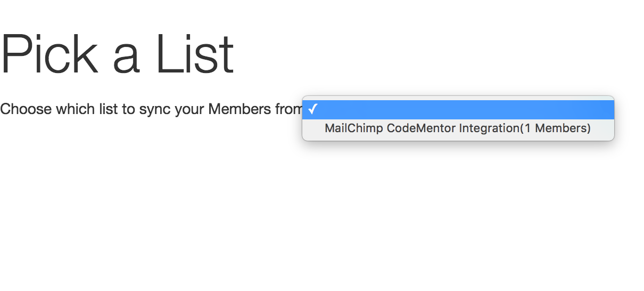Click the "Pick a List" heading
This screenshot has height=291, width=644.
117,54
